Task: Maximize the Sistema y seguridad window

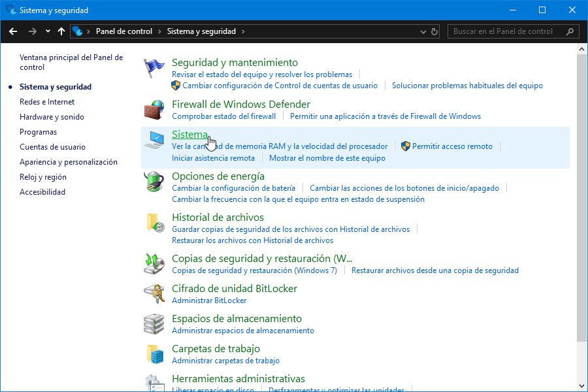Action: [542, 10]
